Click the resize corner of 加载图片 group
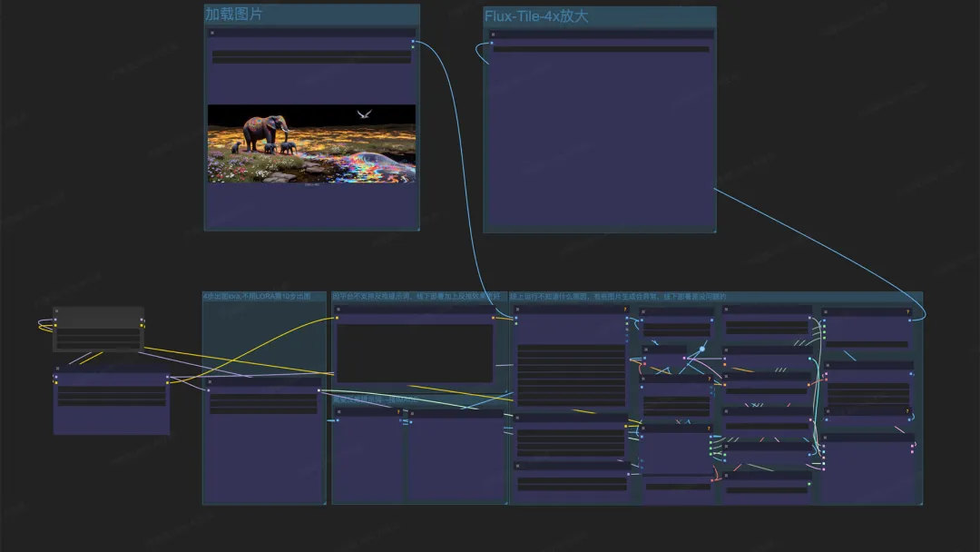 coord(416,228)
